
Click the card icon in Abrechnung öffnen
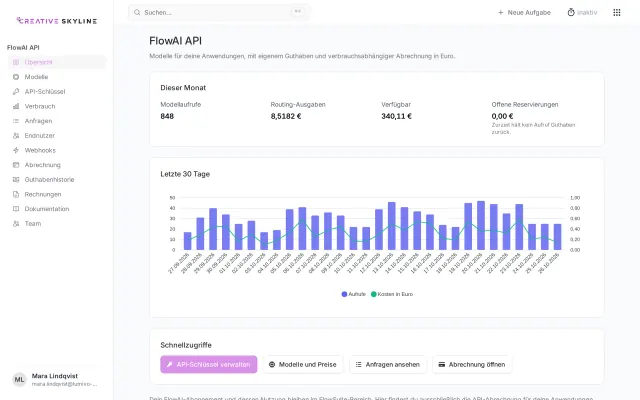442,364
